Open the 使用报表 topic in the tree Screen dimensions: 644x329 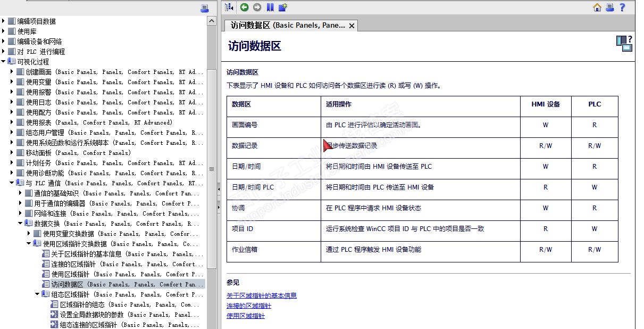99,122
